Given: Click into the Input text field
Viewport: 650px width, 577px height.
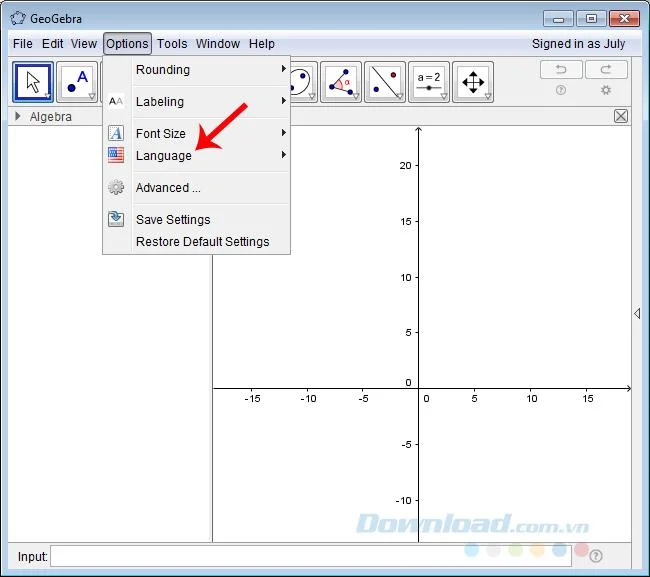Looking at the screenshot, I should click(x=311, y=556).
